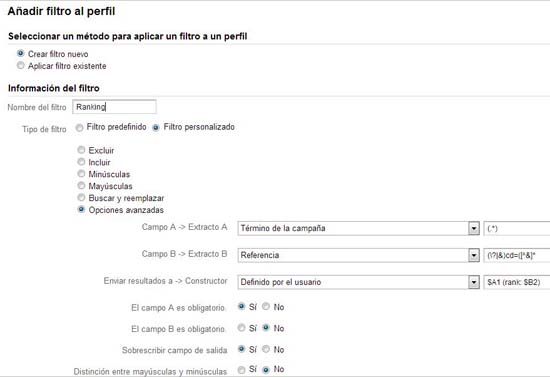Pick the Minúsculas filter option
The width and height of the screenshot is (550, 377).
coord(81,174)
